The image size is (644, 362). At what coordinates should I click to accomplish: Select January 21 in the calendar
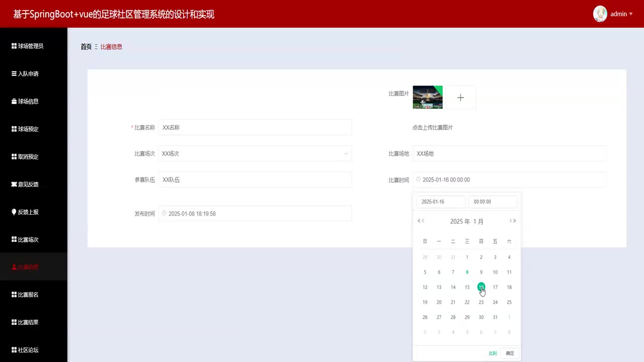pyautogui.click(x=453, y=303)
